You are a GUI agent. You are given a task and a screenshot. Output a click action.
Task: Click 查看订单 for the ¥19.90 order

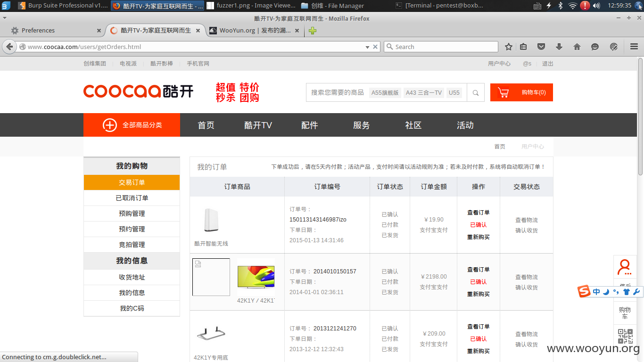479,213
